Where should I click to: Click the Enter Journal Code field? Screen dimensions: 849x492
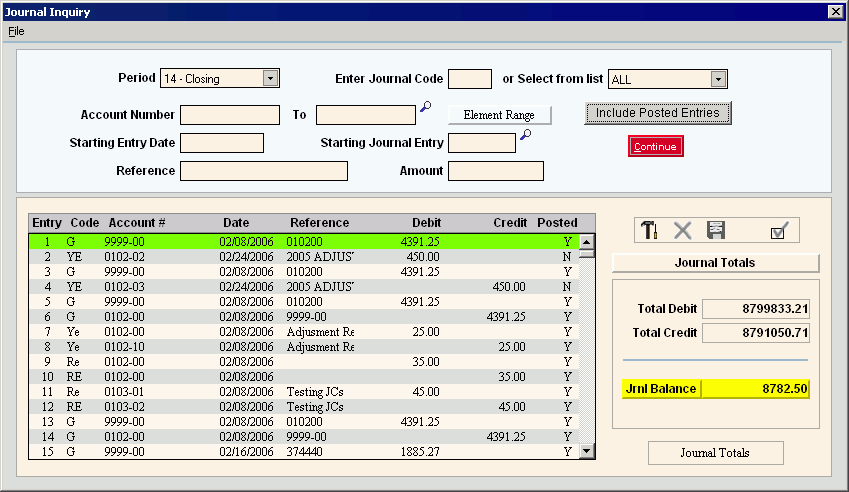(470, 79)
